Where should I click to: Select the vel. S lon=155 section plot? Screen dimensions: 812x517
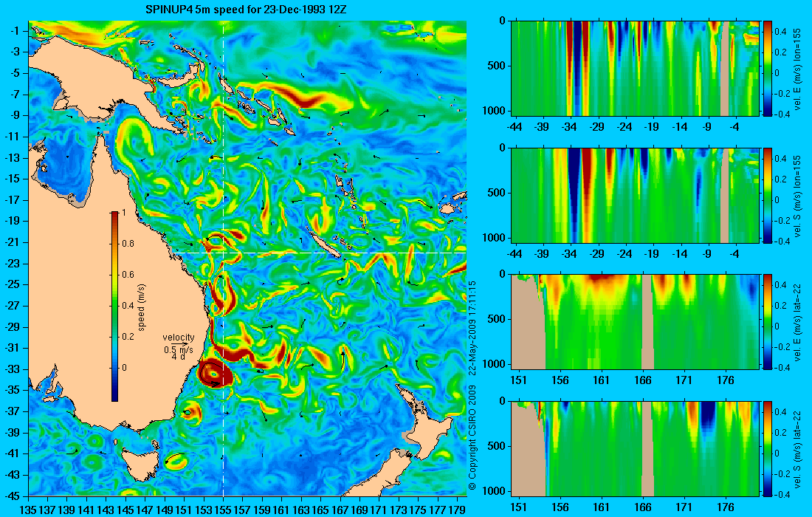point(635,195)
